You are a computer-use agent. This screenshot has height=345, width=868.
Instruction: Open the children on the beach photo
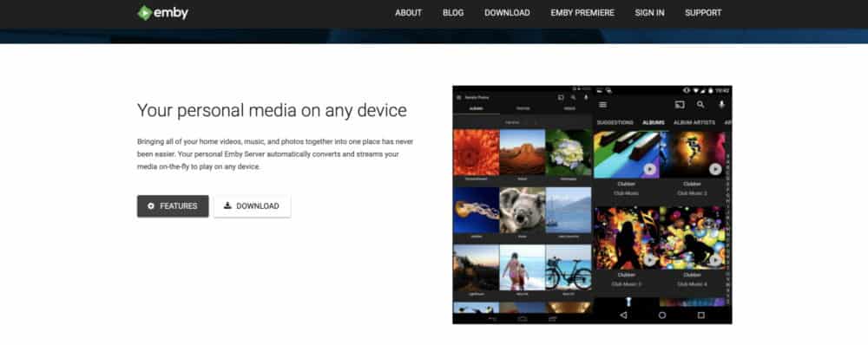(x=522, y=268)
